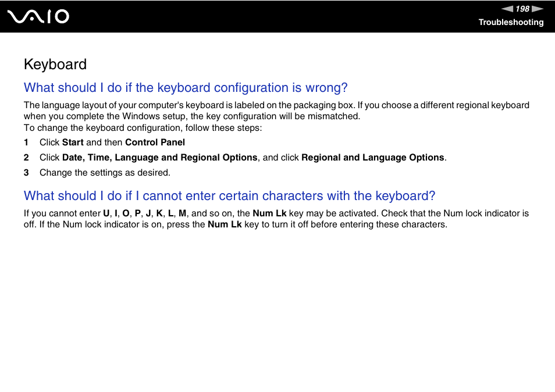Open the Troubleshooting section header link
Viewport: 555px width, 392px height.
pos(511,22)
